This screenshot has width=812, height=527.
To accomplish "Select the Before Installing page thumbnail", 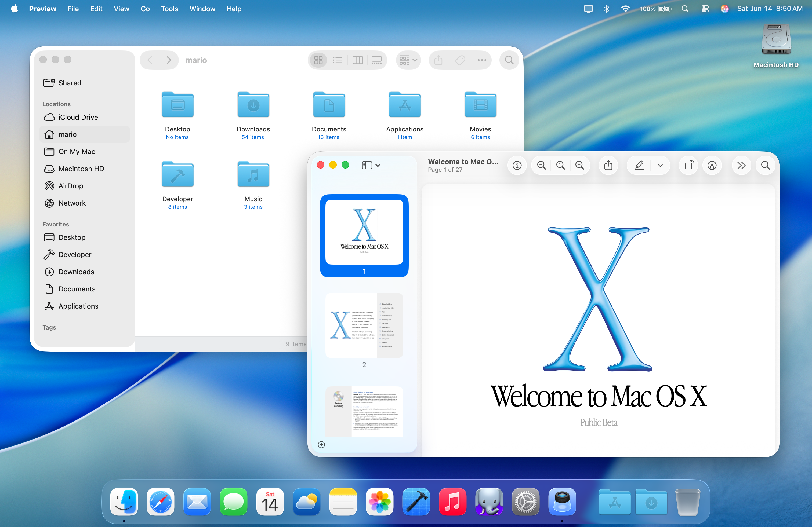I will (364, 412).
